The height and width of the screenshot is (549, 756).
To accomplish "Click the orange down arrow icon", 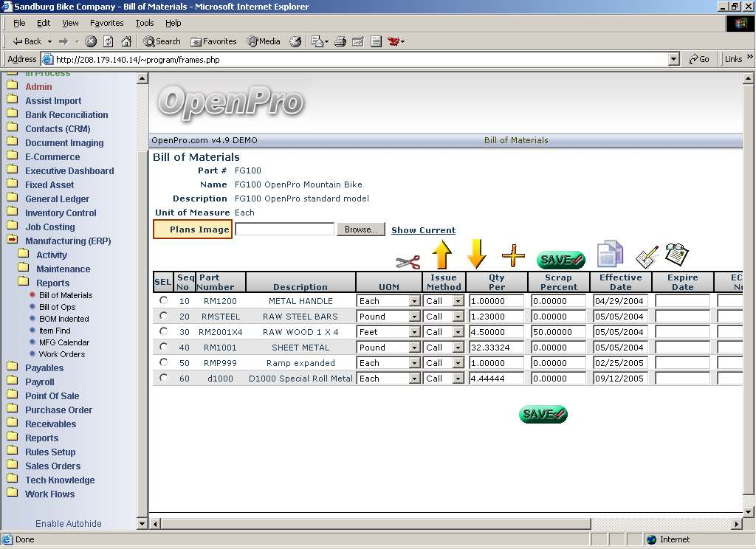I will point(477,254).
